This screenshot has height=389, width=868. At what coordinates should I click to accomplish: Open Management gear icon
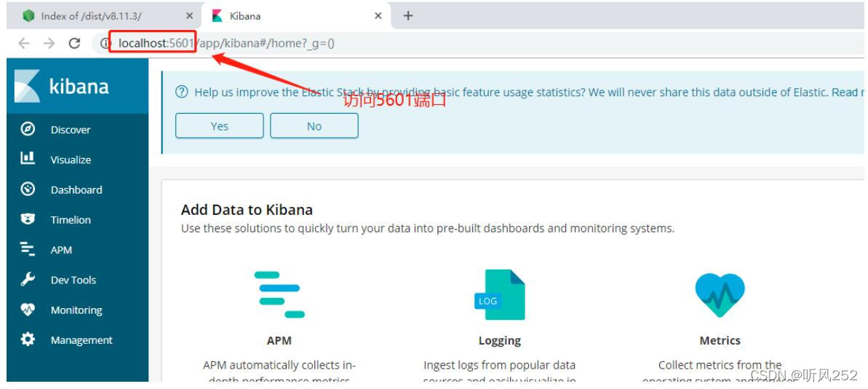(x=28, y=339)
